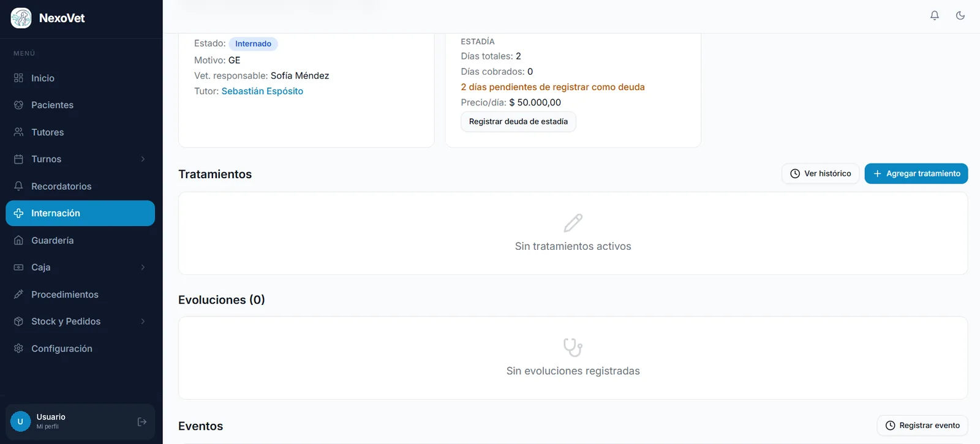This screenshot has height=444, width=980.
Task: Click the logout icon beside Usuario
Action: [x=142, y=421]
